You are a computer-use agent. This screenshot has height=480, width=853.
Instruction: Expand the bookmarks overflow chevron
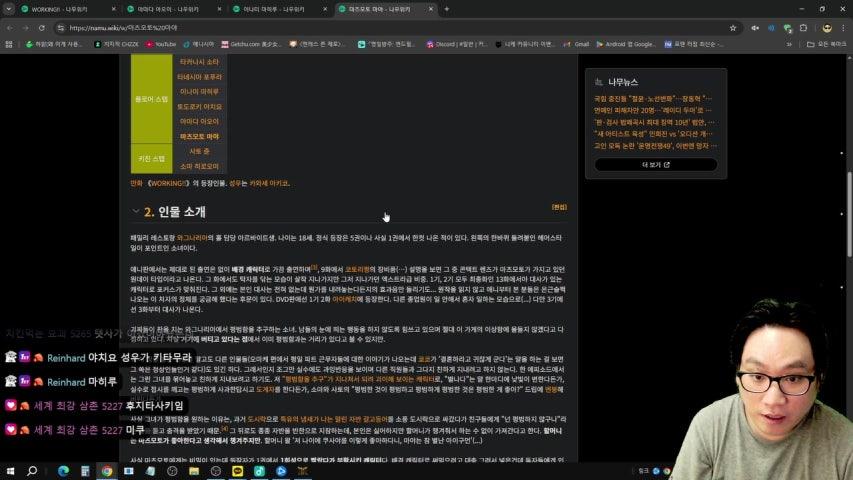(790, 44)
